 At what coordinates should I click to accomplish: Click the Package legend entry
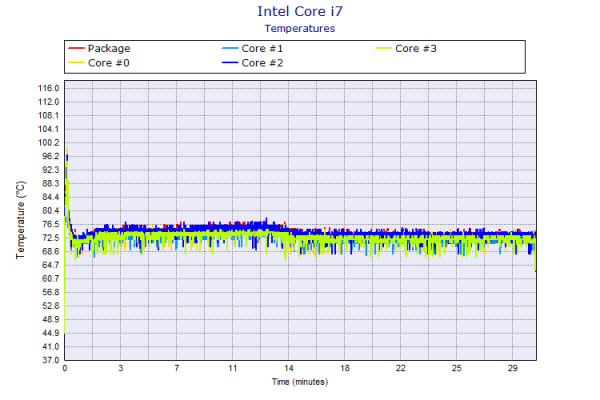pyautogui.click(x=99, y=49)
